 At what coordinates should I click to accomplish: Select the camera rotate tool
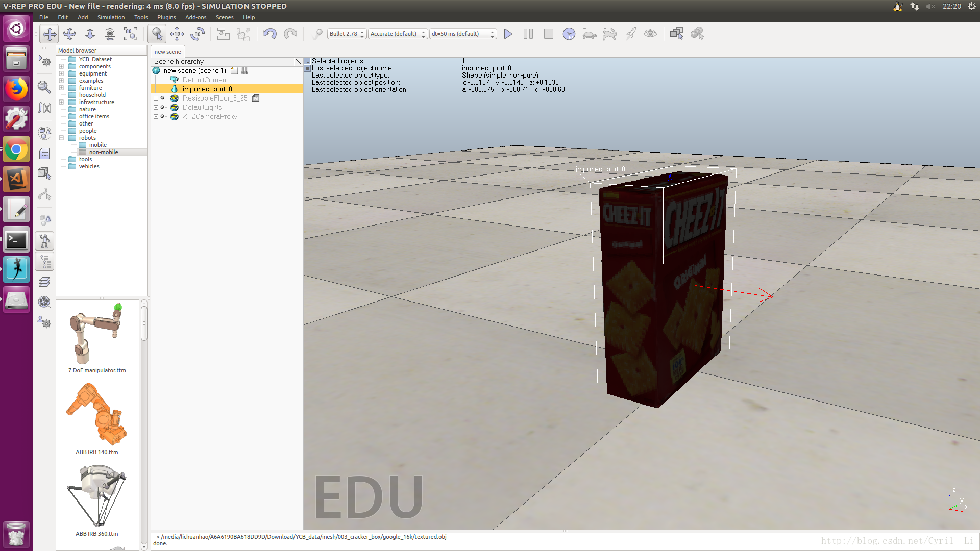point(69,34)
